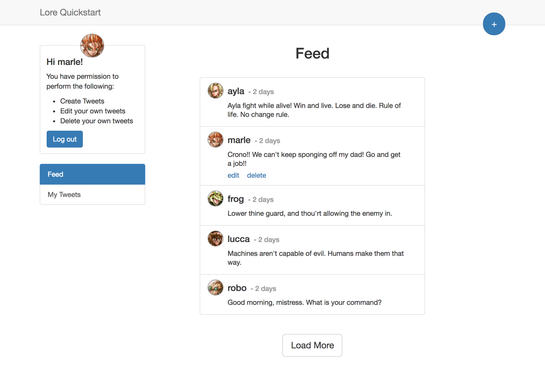Click the blue plus create tweet button
545x392 pixels.
click(494, 24)
